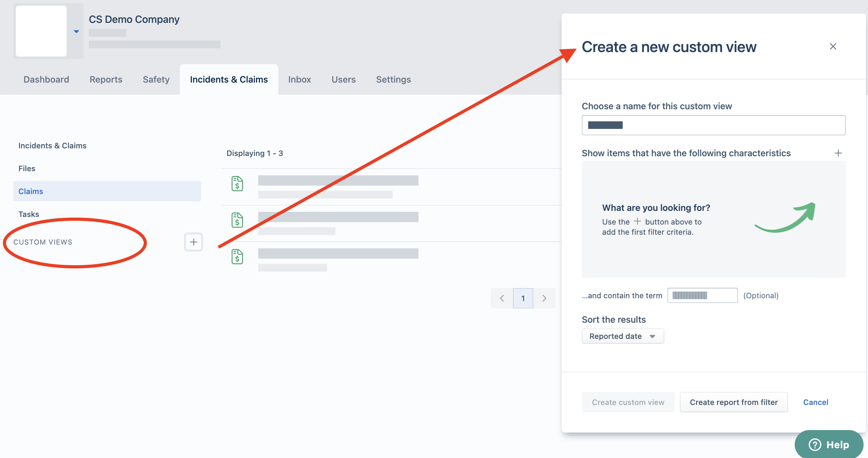Click the third claim document icon
Image resolution: width=868 pixels, height=458 pixels.
click(237, 257)
